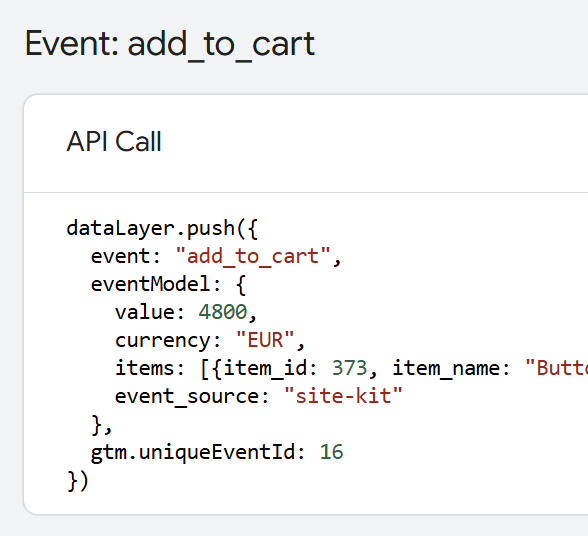The width and height of the screenshot is (588, 536).
Task: Select the currency string "EUR"
Action: 265,340
